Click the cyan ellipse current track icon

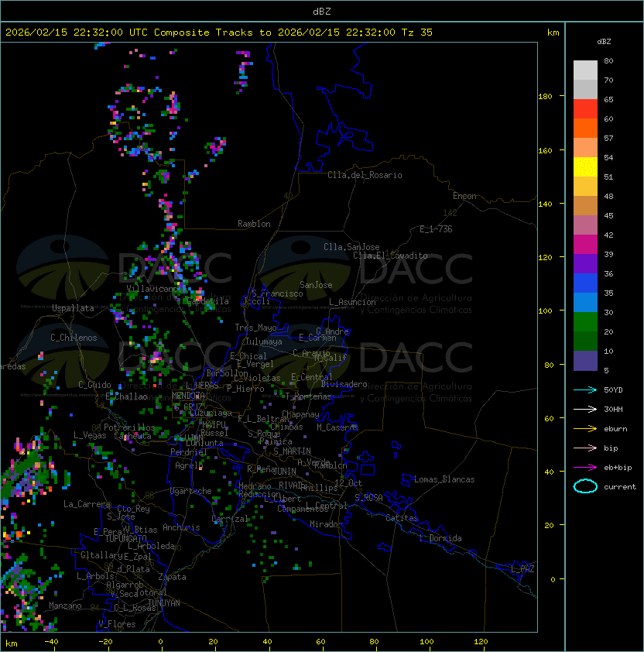[x=585, y=486]
